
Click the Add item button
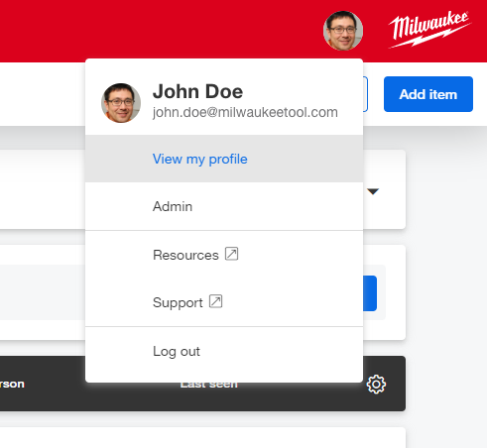(428, 94)
